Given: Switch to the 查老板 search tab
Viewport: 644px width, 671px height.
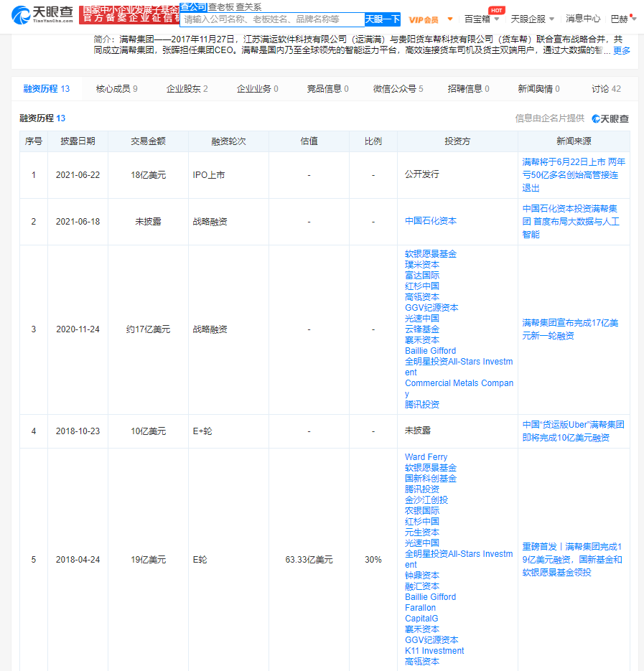Looking at the screenshot, I should (221, 7).
